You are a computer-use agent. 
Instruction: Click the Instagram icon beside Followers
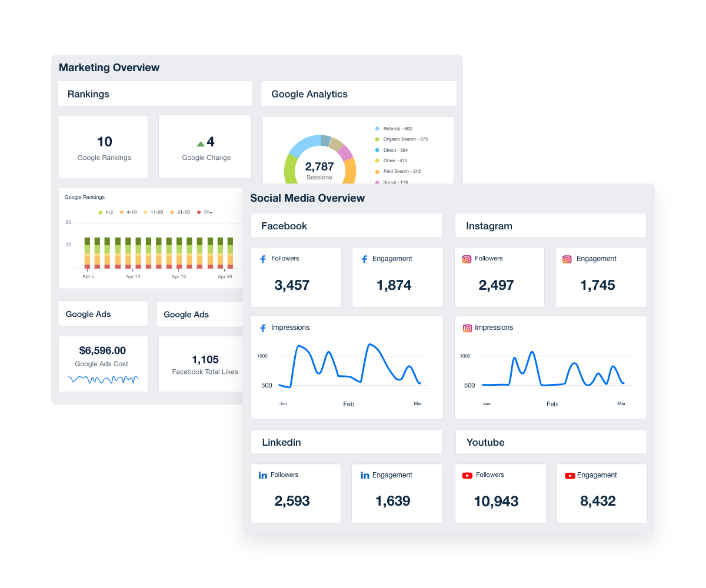466,259
